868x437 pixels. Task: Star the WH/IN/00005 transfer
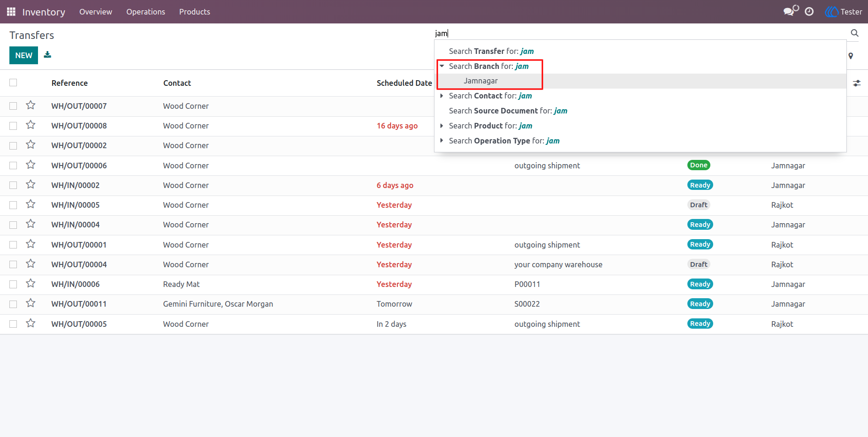coord(31,204)
